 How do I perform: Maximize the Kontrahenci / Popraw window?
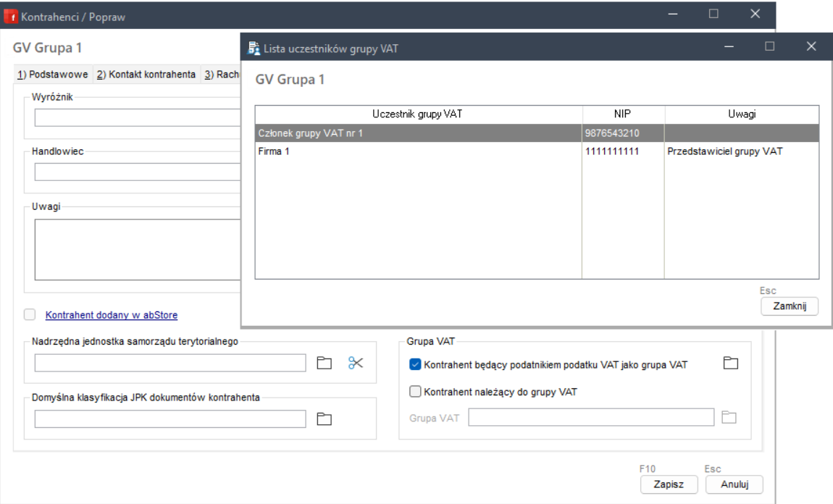(x=713, y=14)
